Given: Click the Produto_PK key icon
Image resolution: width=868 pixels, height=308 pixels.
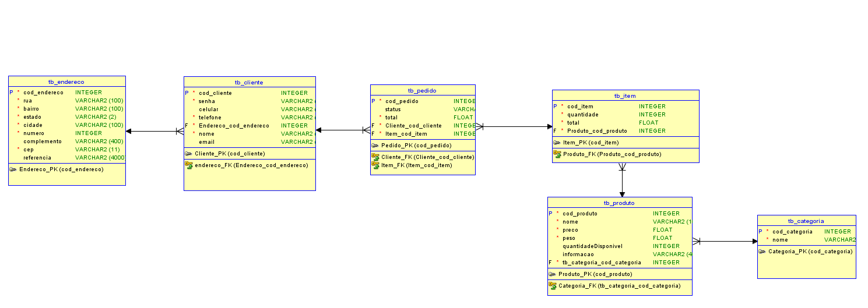Looking at the screenshot, I should tap(553, 274).
